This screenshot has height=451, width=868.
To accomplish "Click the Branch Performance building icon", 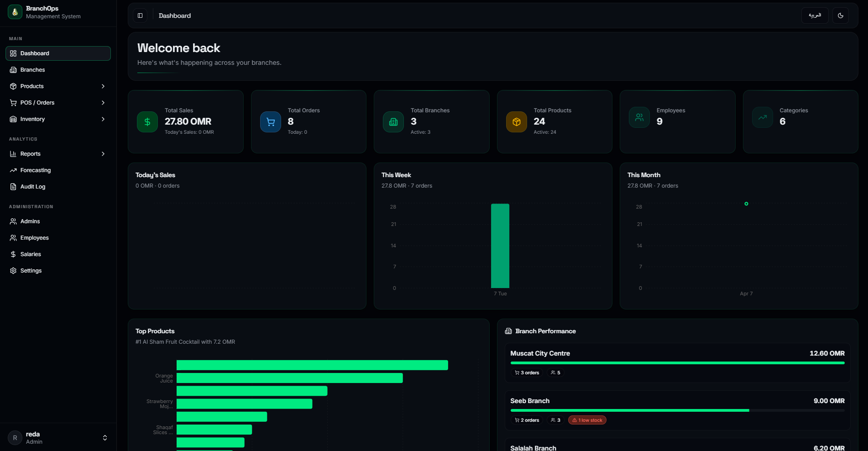I will 508,331.
